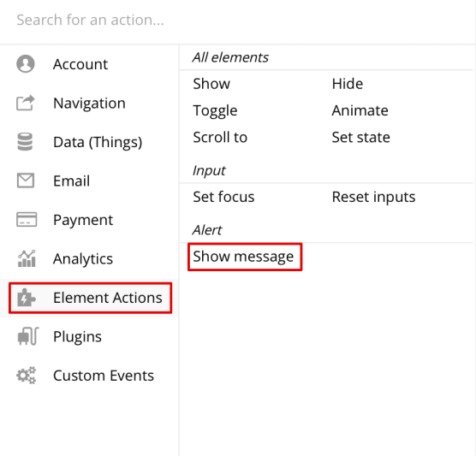Select the Navigation arrow icon
Image resolution: width=476 pixels, height=456 pixels.
coord(26,103)
